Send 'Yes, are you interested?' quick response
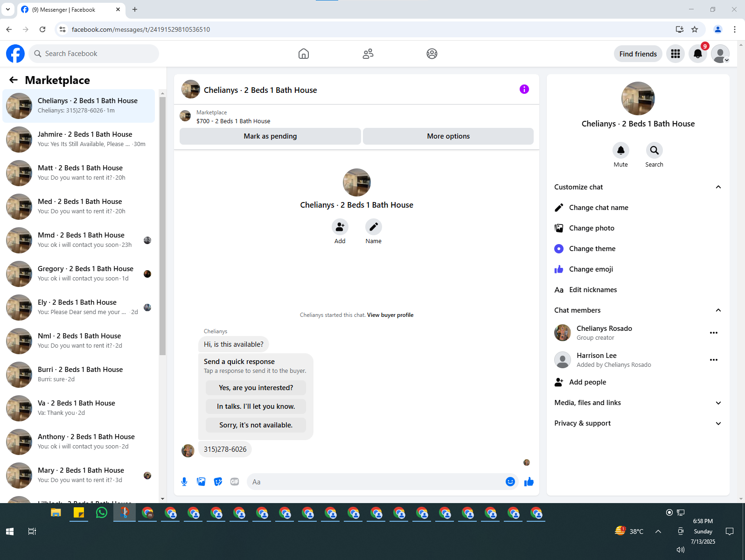The image size is (745, 560). pos(256,388)
